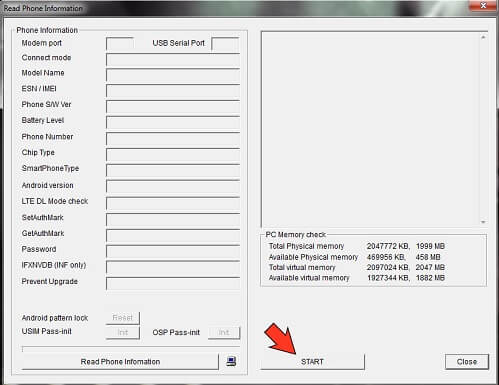Screen dimensions: 499x385
Task: Click the Model Name field
Action: point(173,75)
